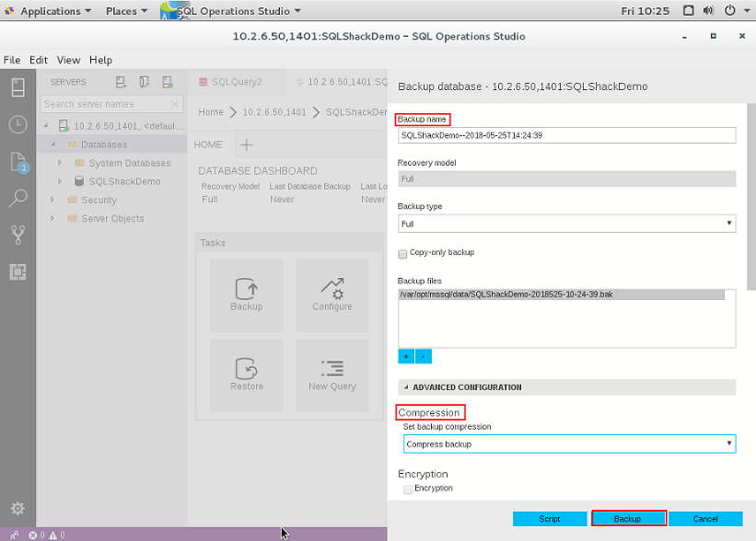This screenshot has width=756, height=541.
Task: Click the Script button
Action: tap(550, 519)
